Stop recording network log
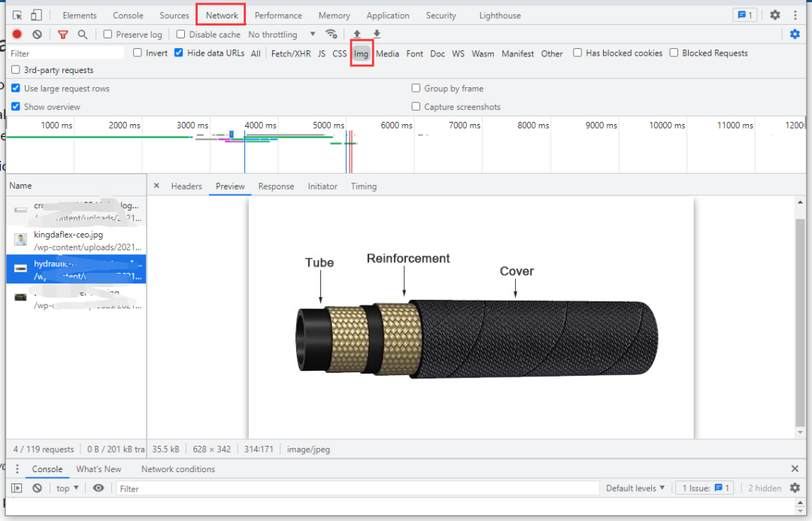Viewport: 812px width, 521px height. [x=17, y=35]
